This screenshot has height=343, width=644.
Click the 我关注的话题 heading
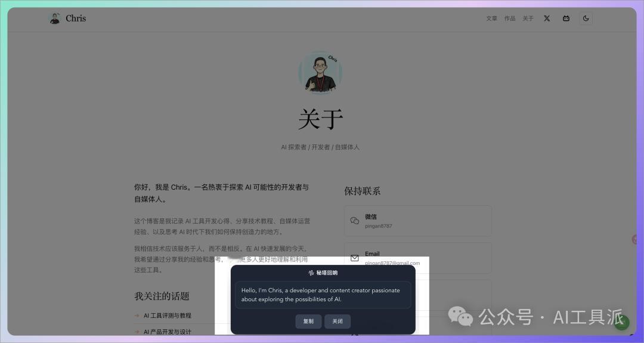coord(162,296)
